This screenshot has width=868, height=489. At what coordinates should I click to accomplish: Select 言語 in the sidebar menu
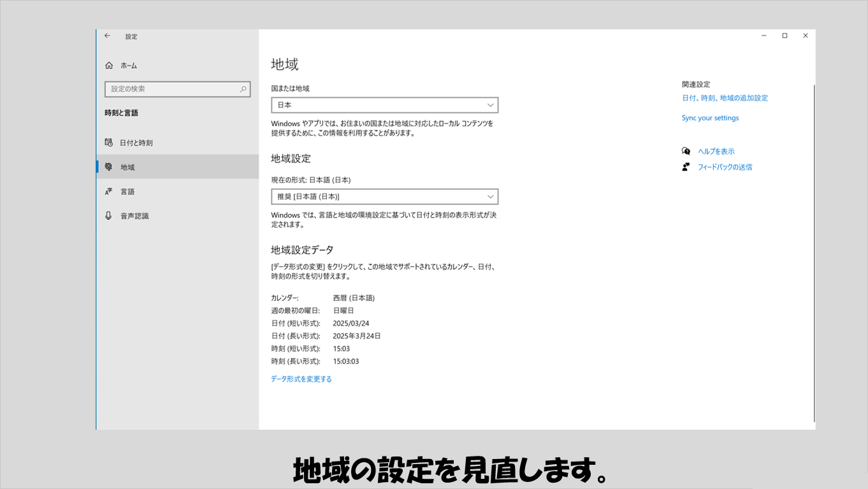[x=127, y=191]
